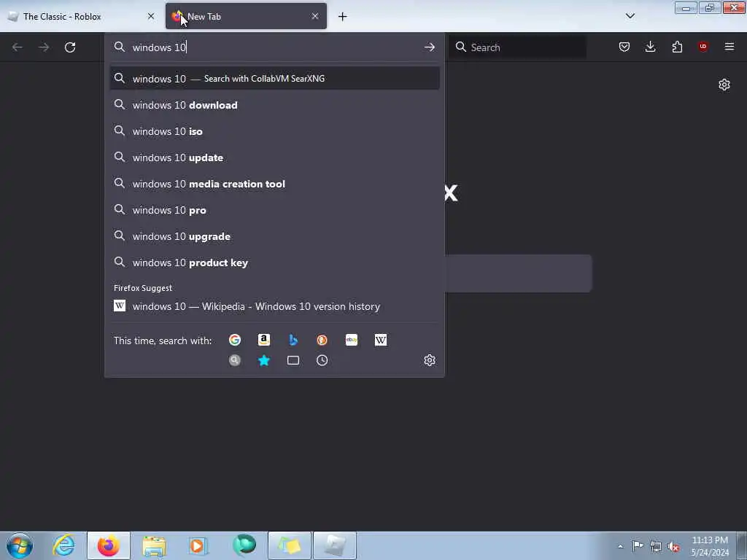Open the Extensions puzzle icon
The width and height of the screenshot is (747, 560).
(677, 47)
